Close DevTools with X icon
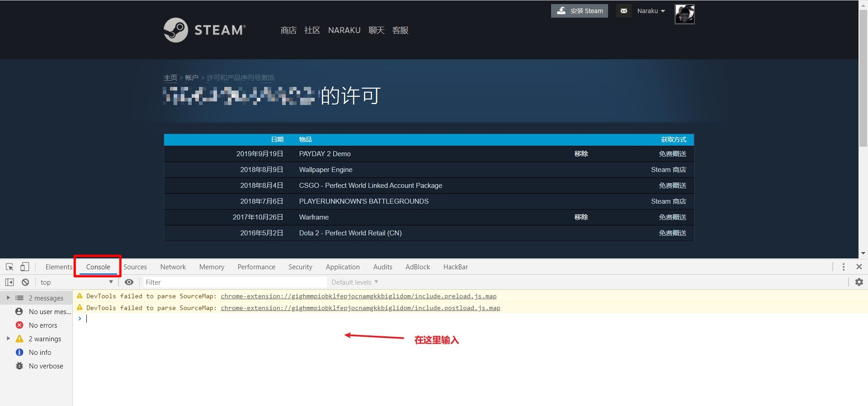The image size is (868, 406). tap(859, 267)
